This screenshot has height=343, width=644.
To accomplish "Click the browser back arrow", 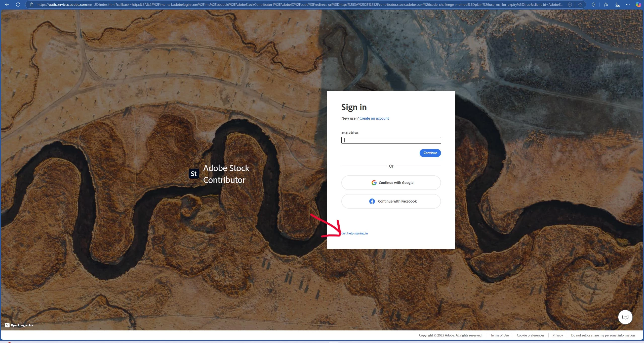I will click(x=7, y=5).
